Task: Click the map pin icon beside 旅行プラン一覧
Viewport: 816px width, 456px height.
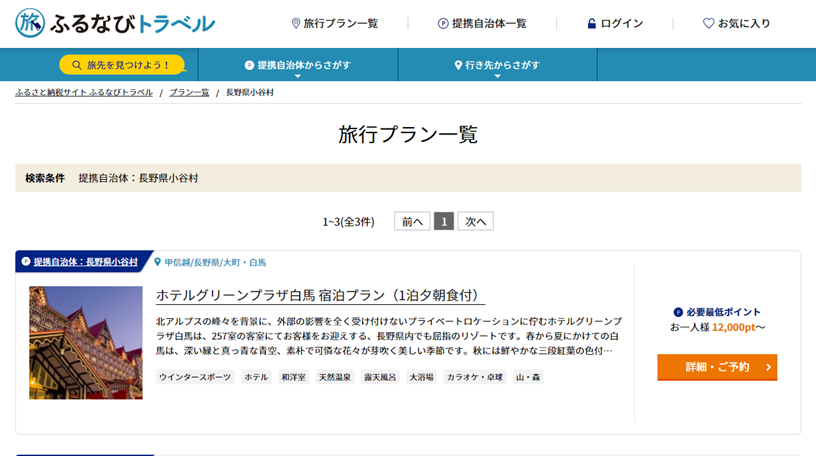Action: pyautogui.click(x=296, y=23)
